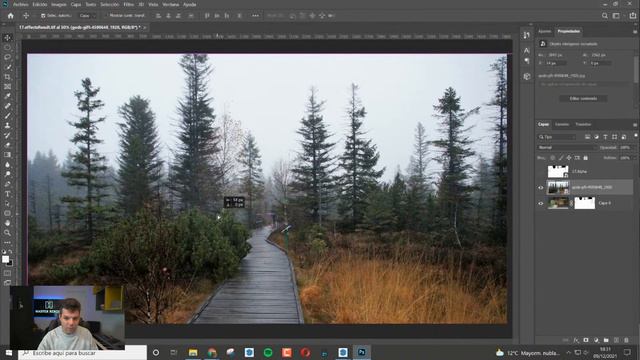Open the Archivo menu
Screen dimensions: 640x360
[x=20, y=4]
